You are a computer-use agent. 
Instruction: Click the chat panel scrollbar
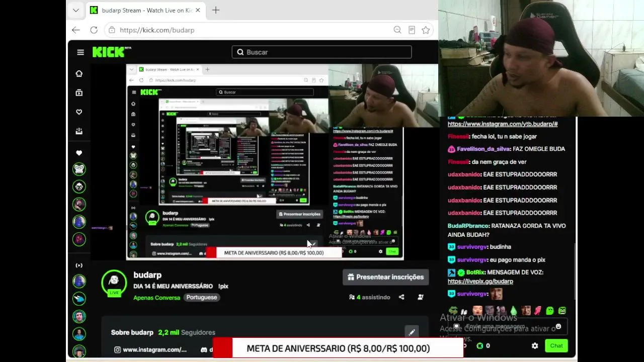[x=575, y=271]
